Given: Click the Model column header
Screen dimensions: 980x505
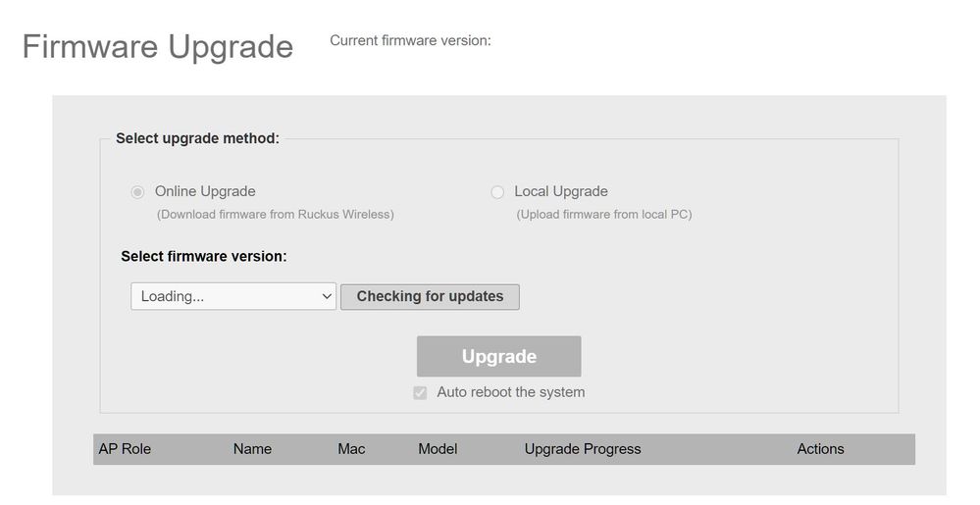Looking at the screenshot, I should (x=438, y=449).
